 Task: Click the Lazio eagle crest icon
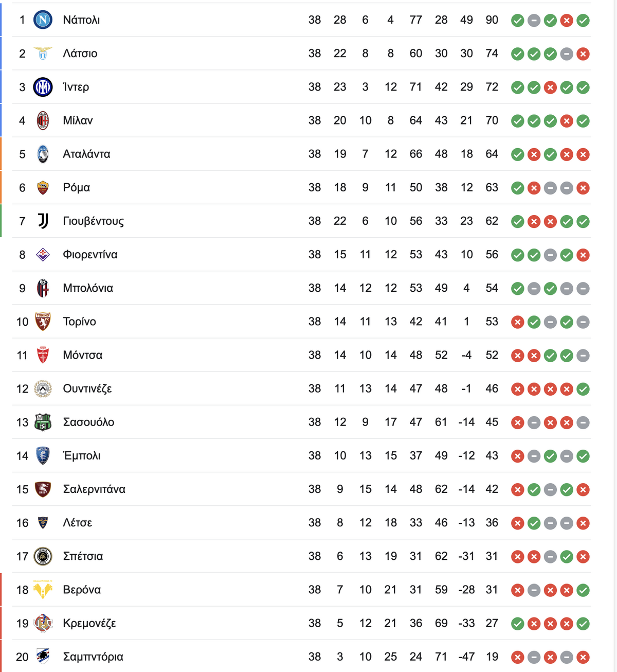tap(43, 54)
